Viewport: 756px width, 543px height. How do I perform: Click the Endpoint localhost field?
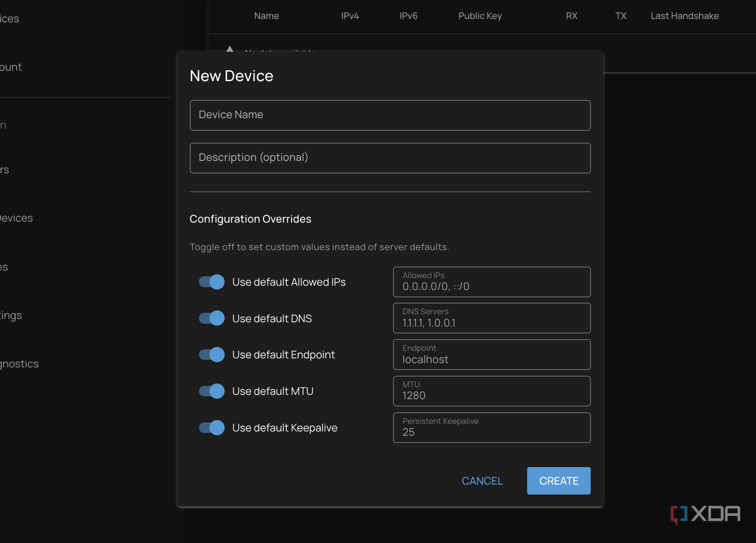pos(491,355)
